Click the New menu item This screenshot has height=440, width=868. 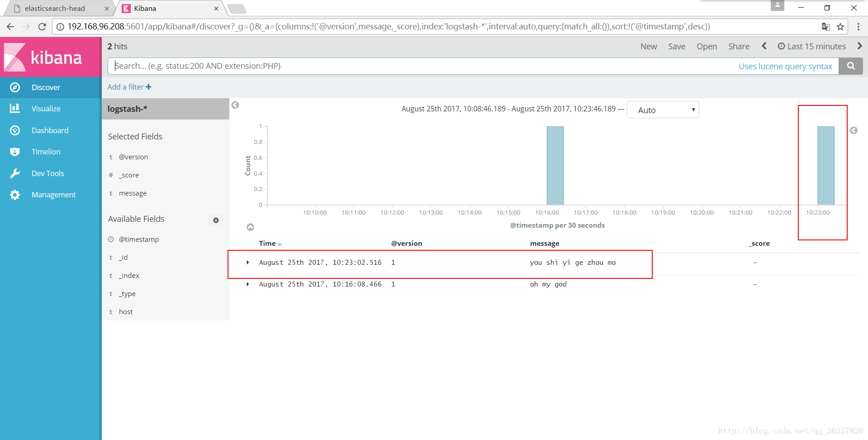(649, 46)
